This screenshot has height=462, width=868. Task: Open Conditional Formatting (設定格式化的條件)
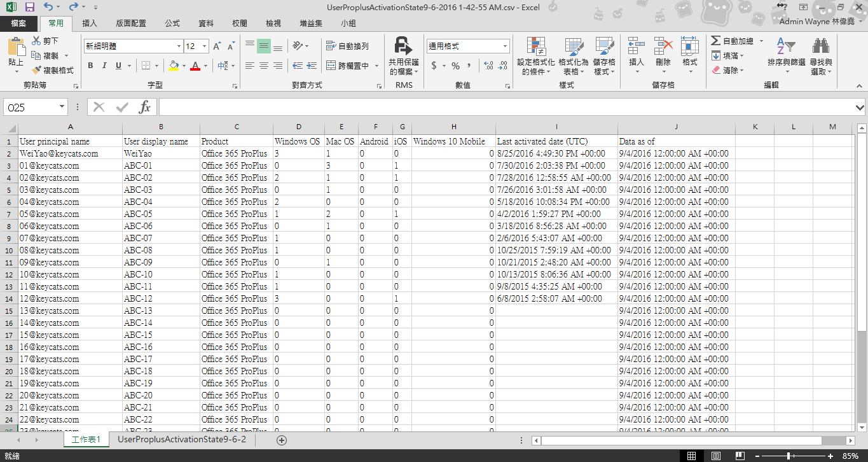point(535,56)
